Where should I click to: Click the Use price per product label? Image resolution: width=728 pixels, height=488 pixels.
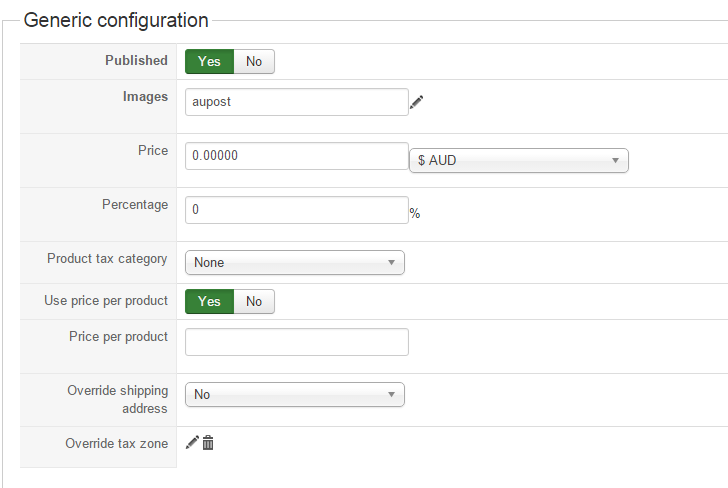point(106,300)
